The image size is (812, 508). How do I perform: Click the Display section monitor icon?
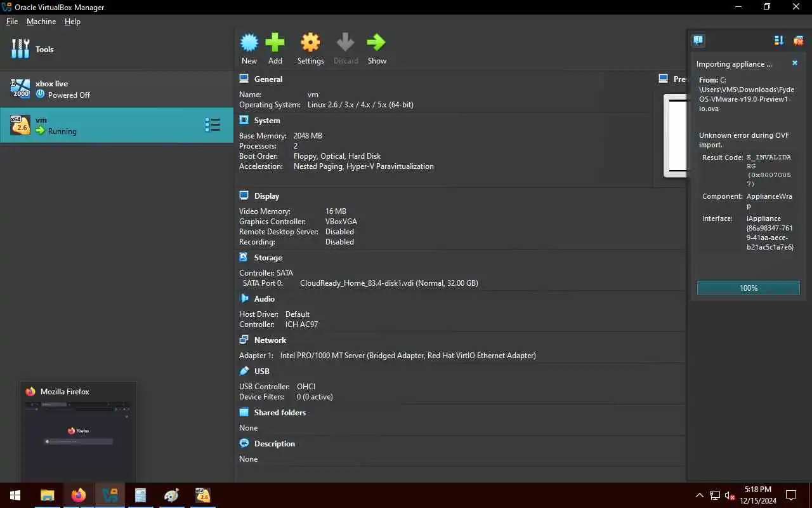point(244,196)
